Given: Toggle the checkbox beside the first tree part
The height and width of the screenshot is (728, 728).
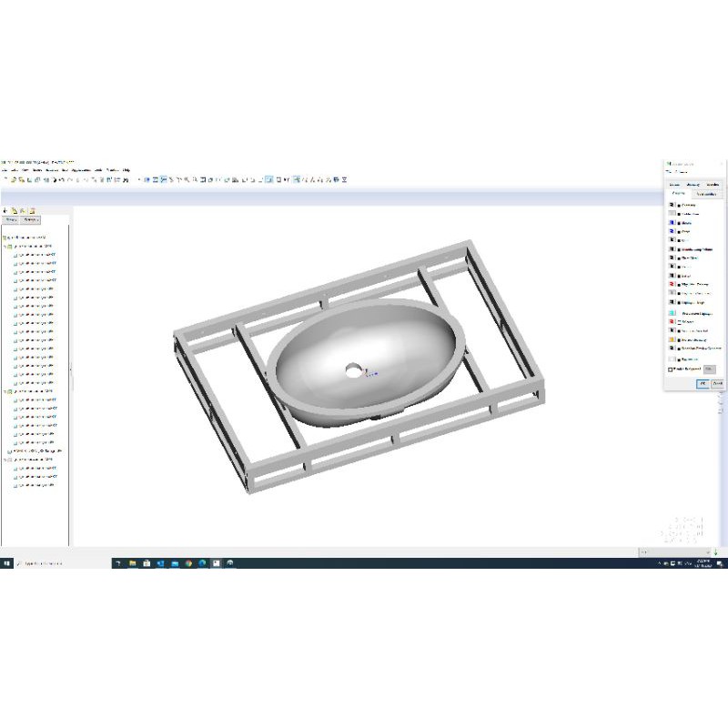Looking at the screenshot, I should pos(15,256).
